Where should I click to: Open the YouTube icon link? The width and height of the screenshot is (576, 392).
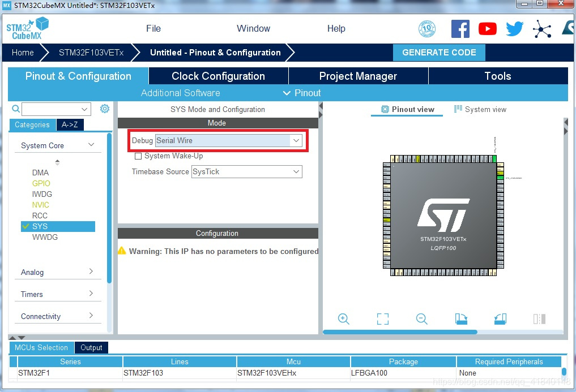click(488, 29)
